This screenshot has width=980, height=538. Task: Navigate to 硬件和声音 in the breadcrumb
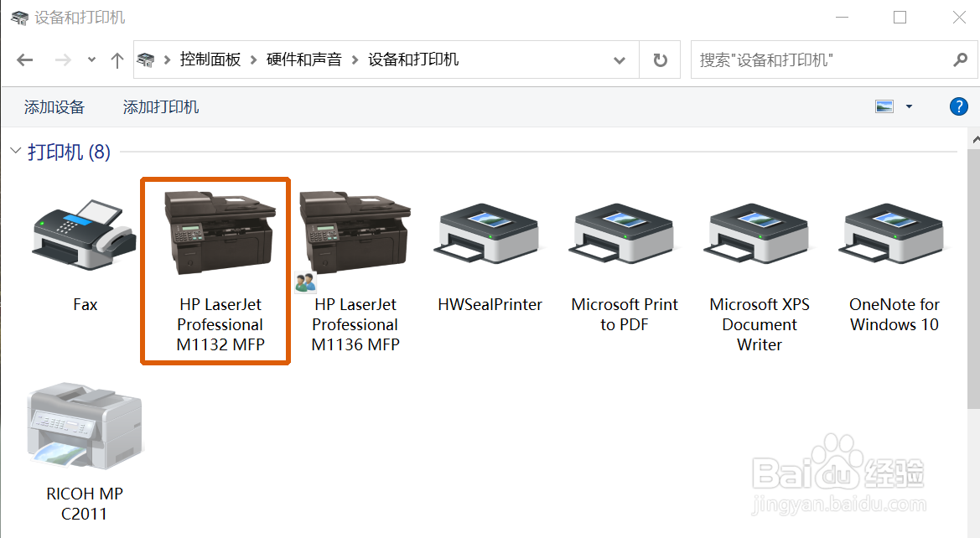303,60
